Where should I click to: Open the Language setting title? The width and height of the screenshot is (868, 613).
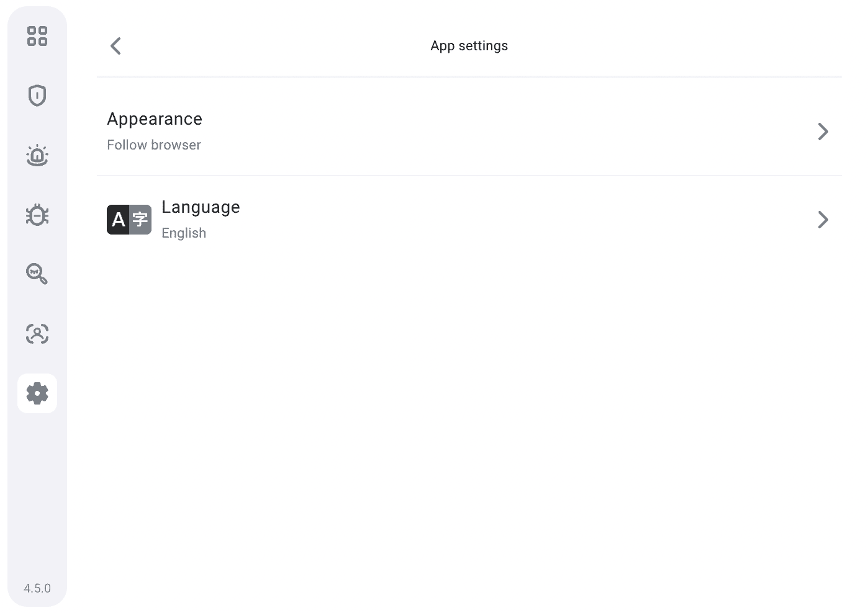point(201,207)
